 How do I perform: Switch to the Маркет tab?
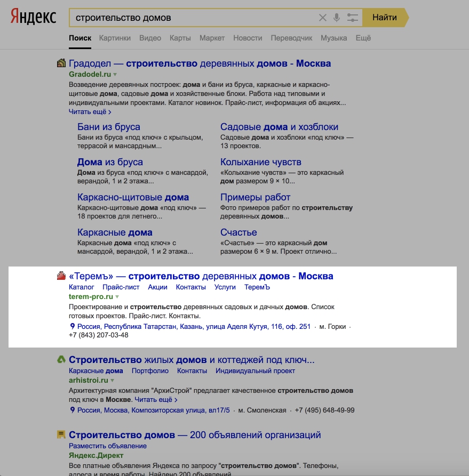pos(212,38)
